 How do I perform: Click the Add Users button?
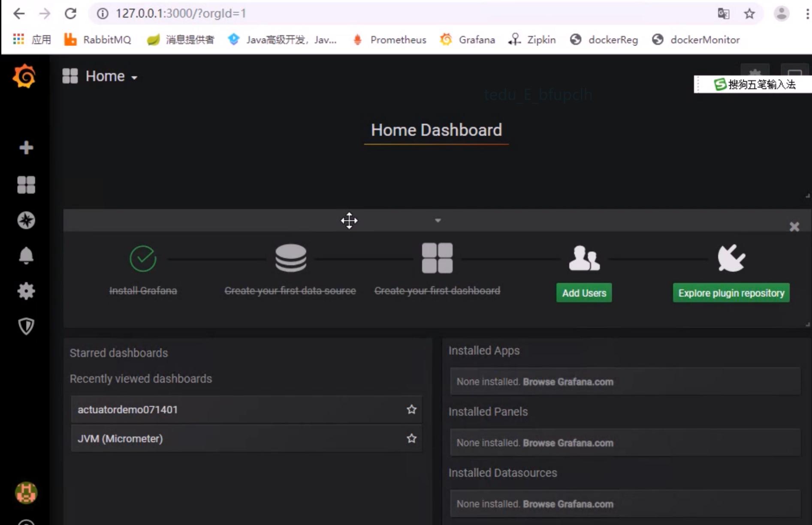click(x=584, y=293)
